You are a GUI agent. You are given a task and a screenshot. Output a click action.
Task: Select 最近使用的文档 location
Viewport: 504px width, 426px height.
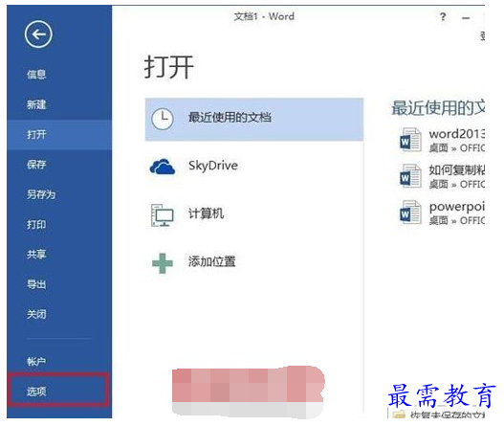[x=254, y=120]
